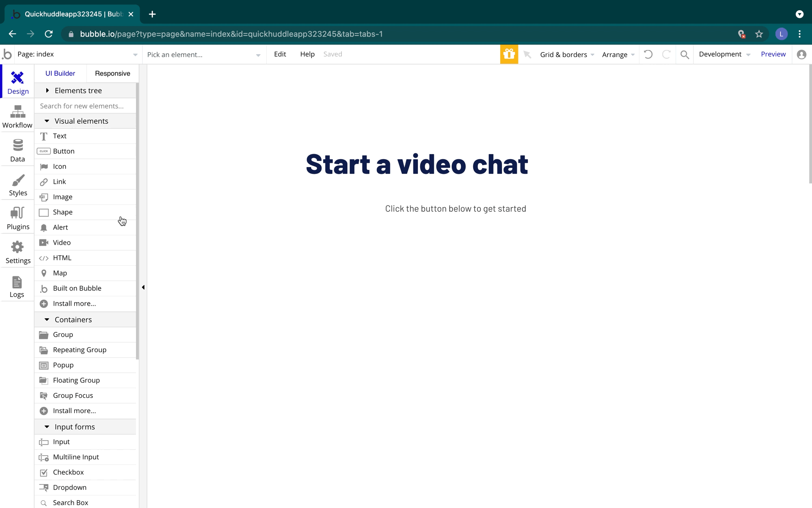Image resolution: width=812 pixels, height=508 pixels.
Task: Select the Dropdown form element
Action: (x=85, y=488)
